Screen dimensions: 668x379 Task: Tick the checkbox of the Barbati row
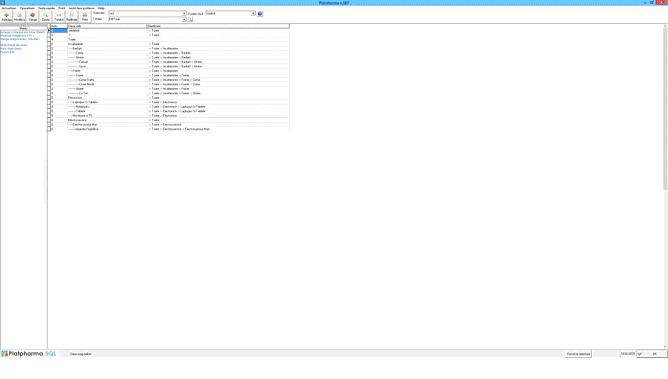click(49, 49)
